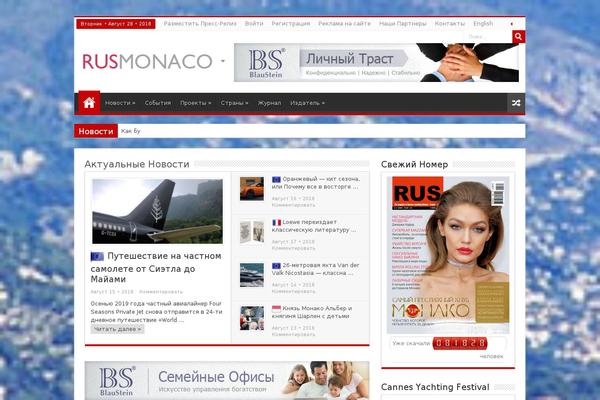Open Наши Партнеры link
The height and width of the screenshot is (400, 600).
(x=403, y=24)
